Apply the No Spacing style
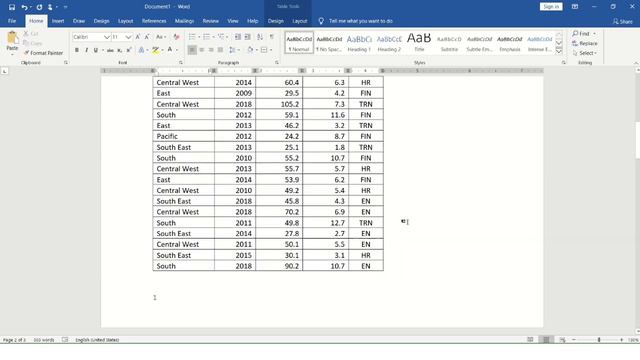The height and width of the screenshot is (360, 640). 329,42
